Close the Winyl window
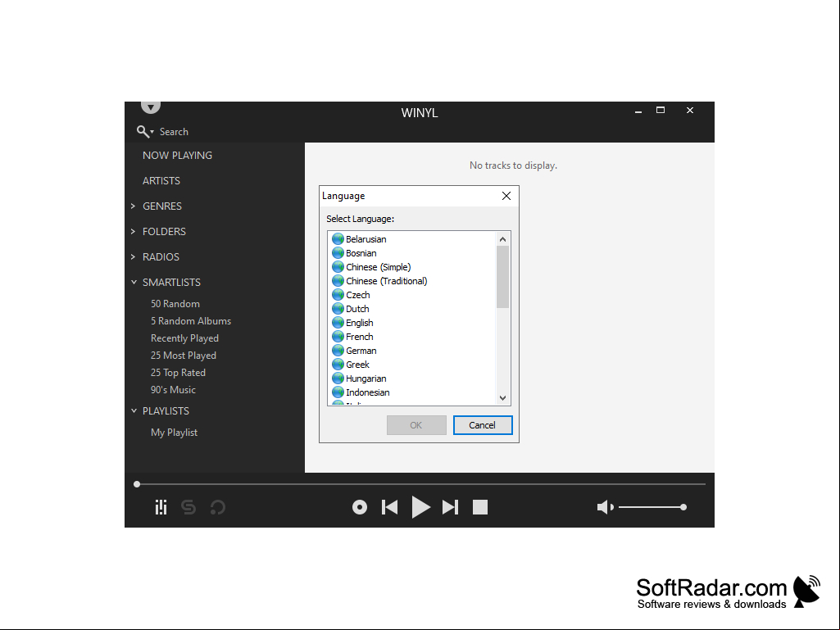This screenshot has width=840, height=630. (690, 111)
